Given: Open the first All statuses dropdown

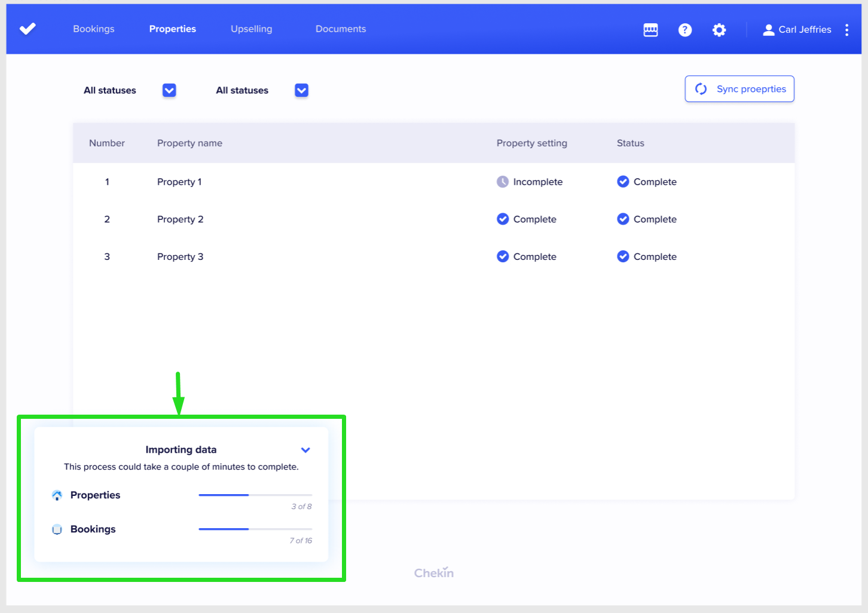Looking at the screenshot, I should click(x=169, y=90).
